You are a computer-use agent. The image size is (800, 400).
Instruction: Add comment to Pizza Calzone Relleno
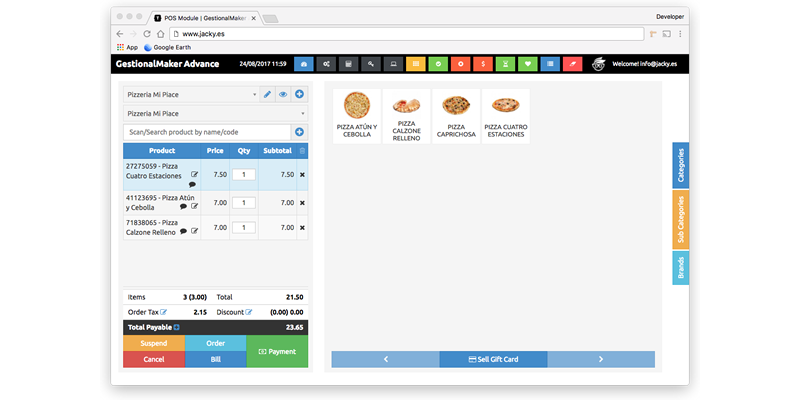183,231
